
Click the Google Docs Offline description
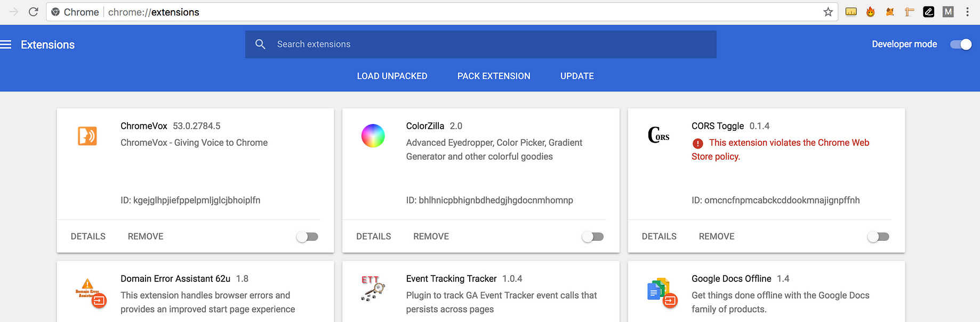click(781, 302)
